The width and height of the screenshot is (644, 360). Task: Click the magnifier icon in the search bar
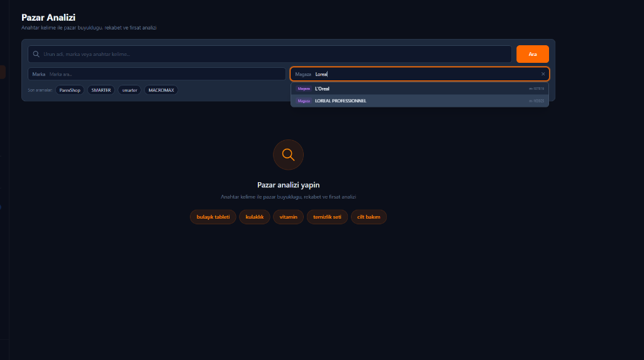tap(36, 54)
